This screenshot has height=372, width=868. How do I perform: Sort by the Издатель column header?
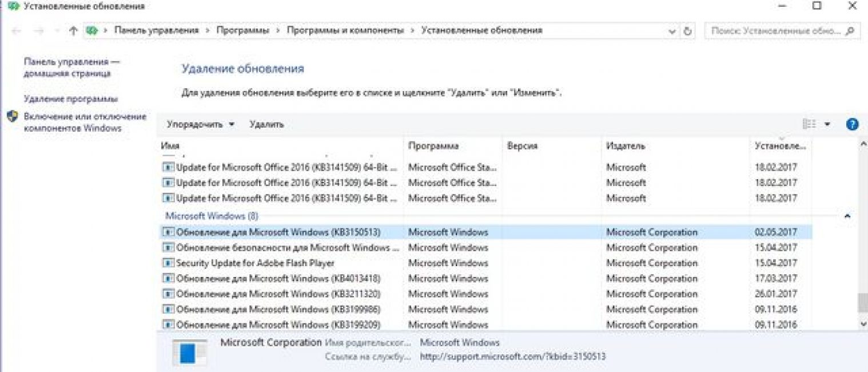(626, 146)
